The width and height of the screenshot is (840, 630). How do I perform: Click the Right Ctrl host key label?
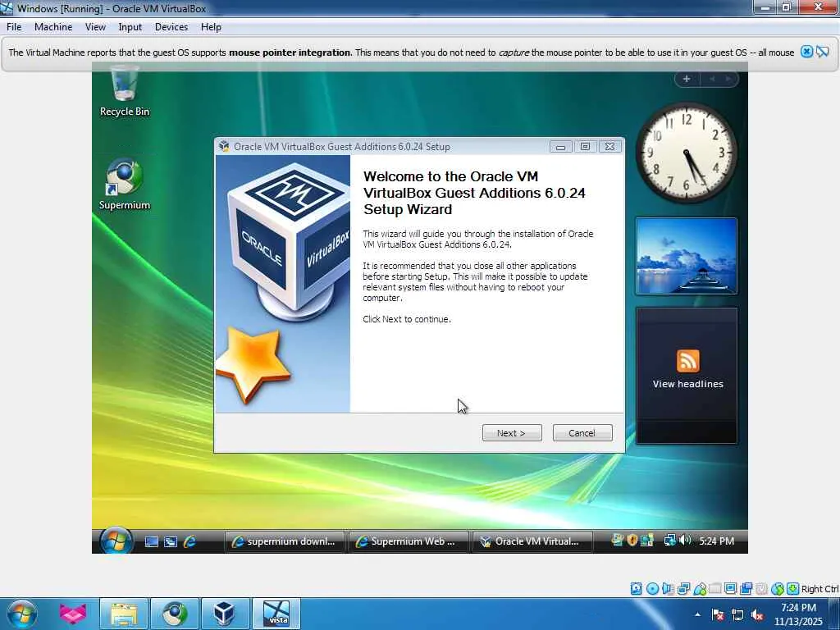pos(819,589)
